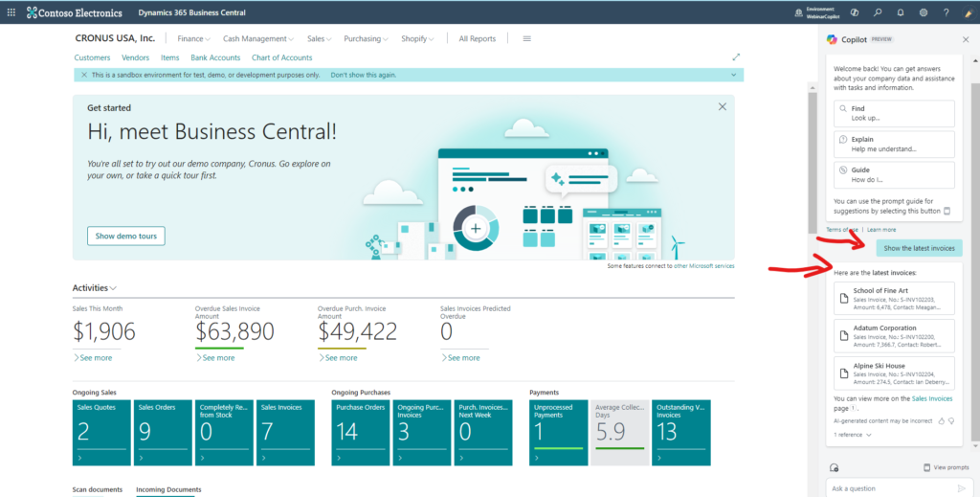Click the School of Fine Art document icon
This screenshot has height=497, width=980.
[x=844, y=298]
